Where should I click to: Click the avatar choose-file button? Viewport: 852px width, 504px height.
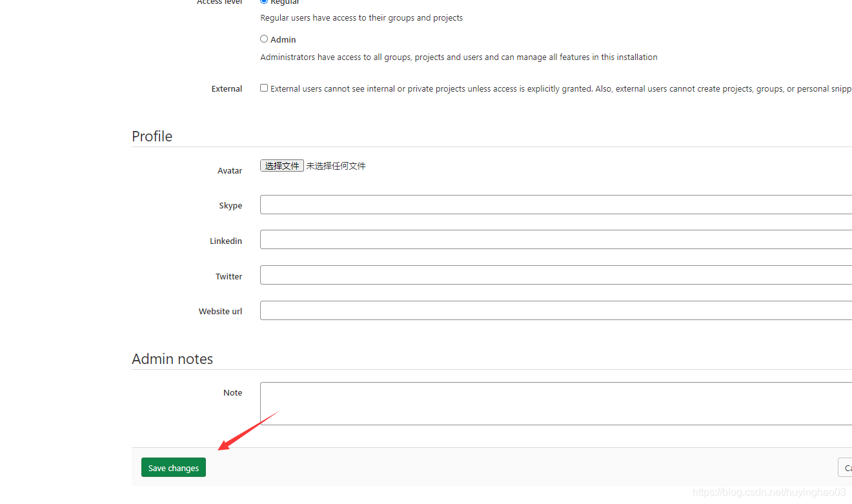coord(282,166)
